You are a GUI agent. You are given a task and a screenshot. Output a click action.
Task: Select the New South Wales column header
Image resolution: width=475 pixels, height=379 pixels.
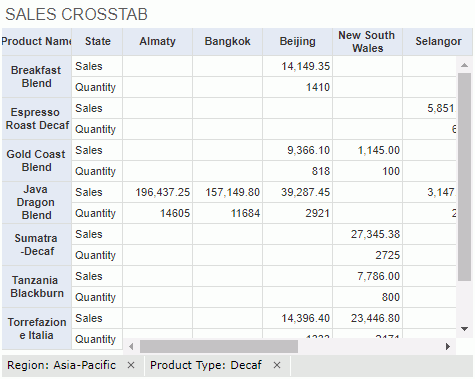point(367,41)
